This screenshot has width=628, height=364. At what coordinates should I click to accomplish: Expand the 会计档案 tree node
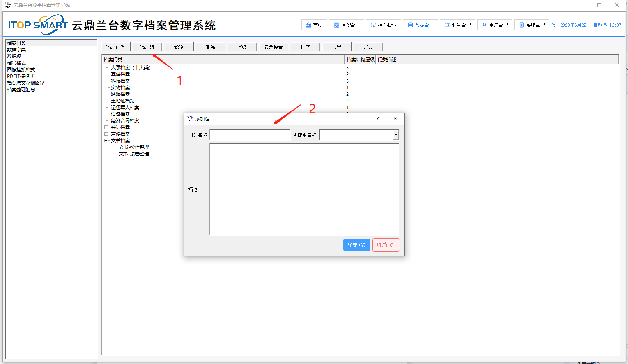tap(106, 127)
